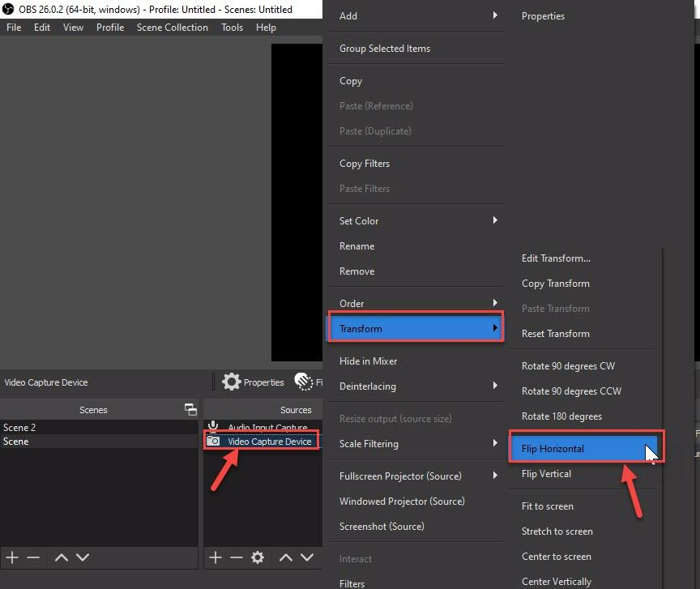
Task: Move the scene down with the Scenes down arrow
Action: pos(83,557)
